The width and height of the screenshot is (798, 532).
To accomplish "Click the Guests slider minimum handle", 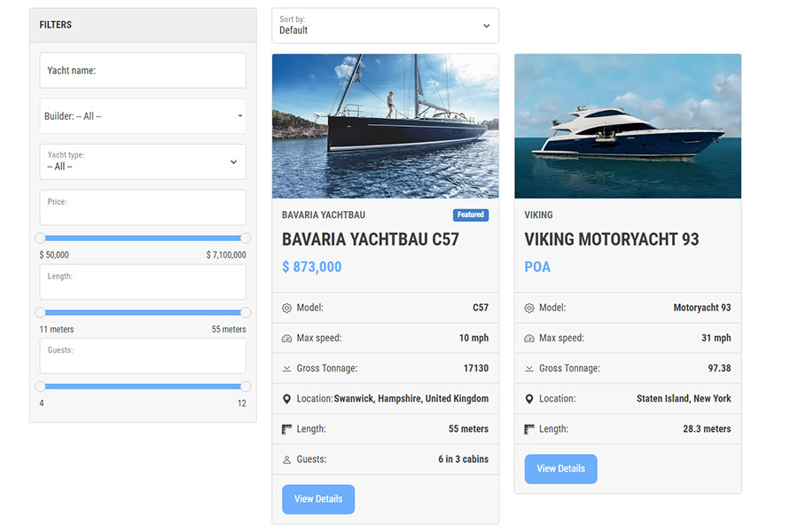I will pos(40,387).
